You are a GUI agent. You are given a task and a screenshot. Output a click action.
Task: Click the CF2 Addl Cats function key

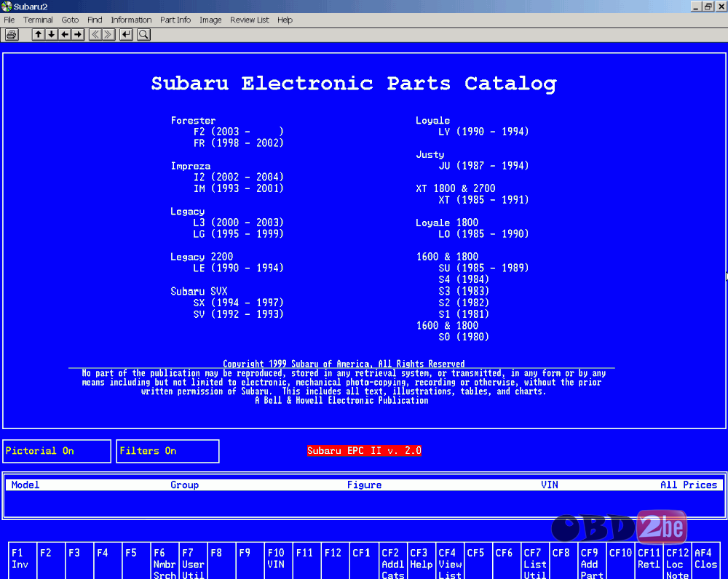(x=393, y=560)
